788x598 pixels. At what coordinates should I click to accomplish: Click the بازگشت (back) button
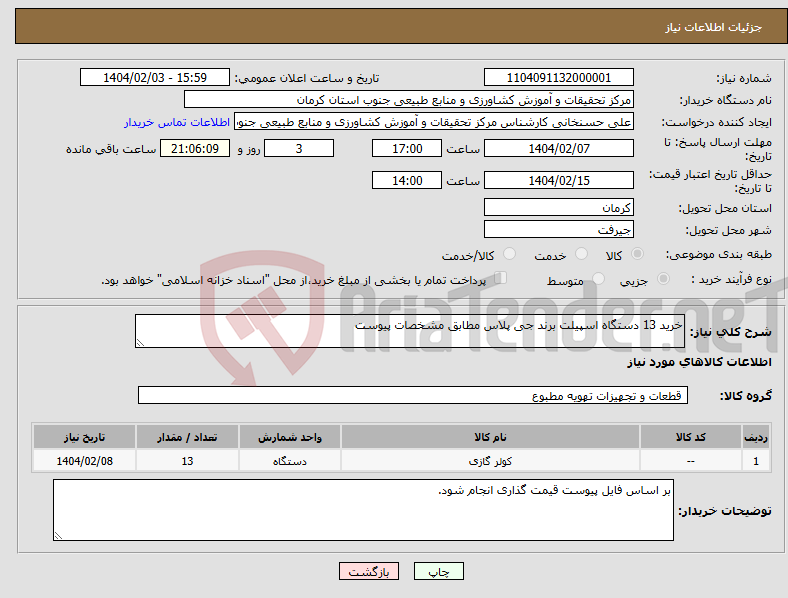coord(369,571)
